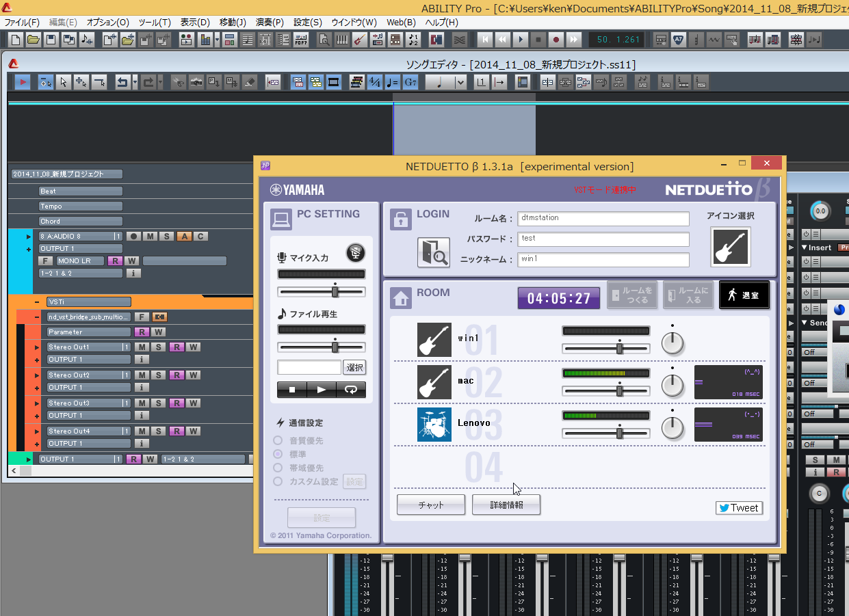Open the piano keyboard icon in the top toolbar
This screenshot has height=616, width=849.
tap(341, 40)
